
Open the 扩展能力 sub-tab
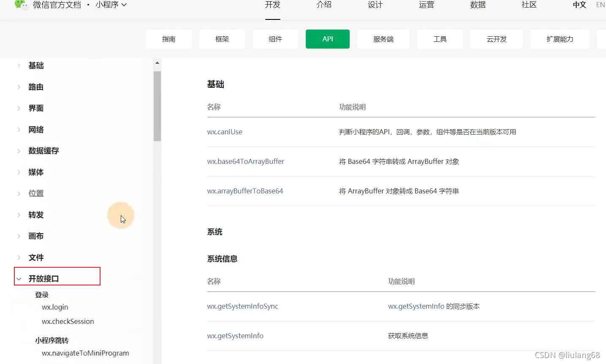click(560, 39)
